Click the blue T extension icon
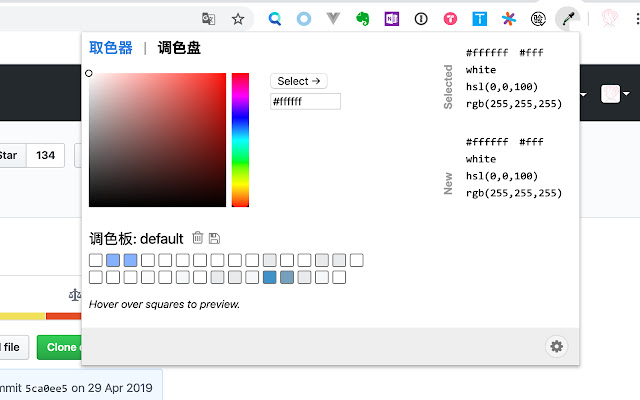This screenshot has width=640, height=400. tap(480, 19)
